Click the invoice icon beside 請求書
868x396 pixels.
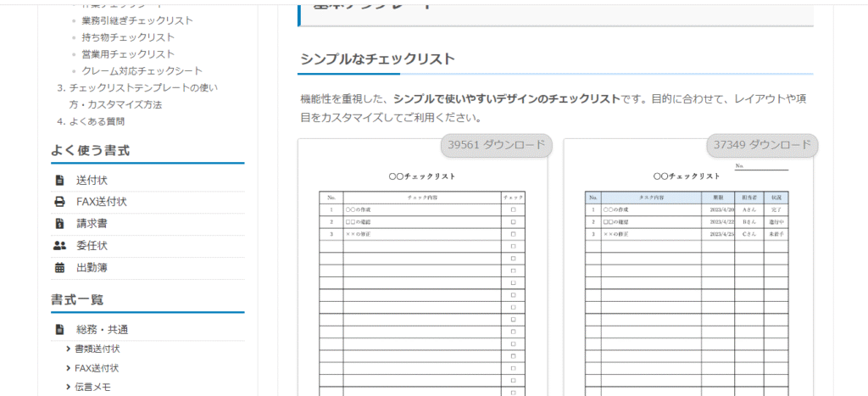[59, 224]
